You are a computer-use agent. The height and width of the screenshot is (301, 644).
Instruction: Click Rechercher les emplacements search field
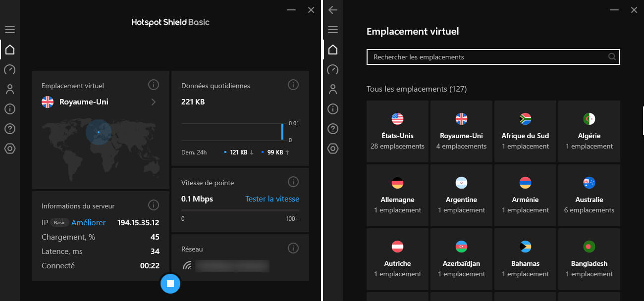(x=493, y=57)
